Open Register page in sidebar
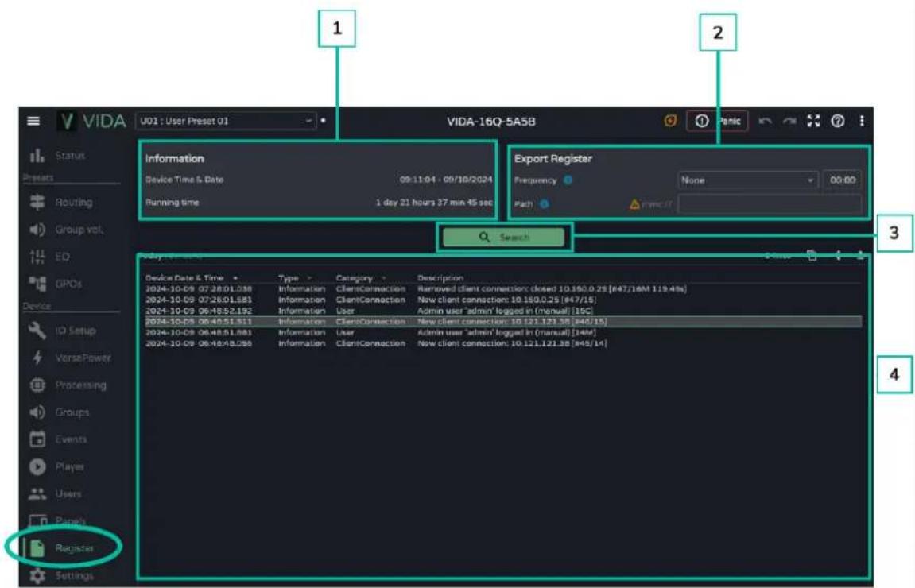 [x=62, y=547]
